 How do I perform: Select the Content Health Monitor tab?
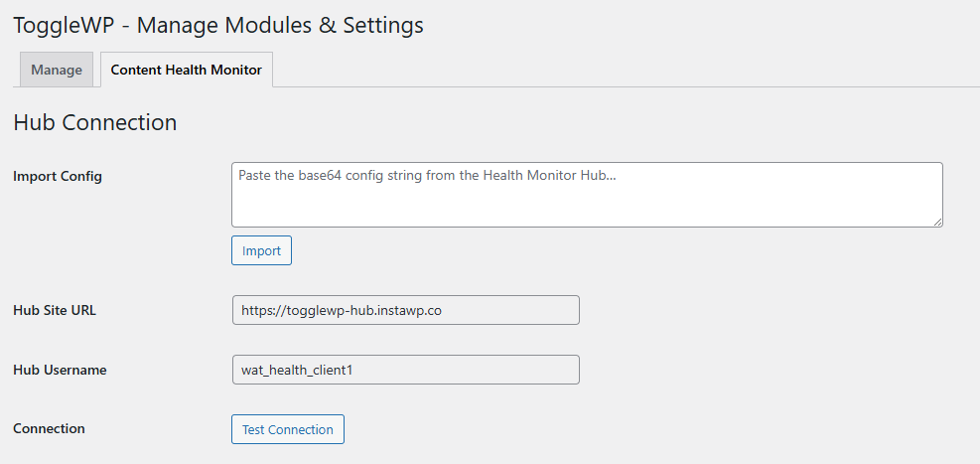click(x=187, y=70)
